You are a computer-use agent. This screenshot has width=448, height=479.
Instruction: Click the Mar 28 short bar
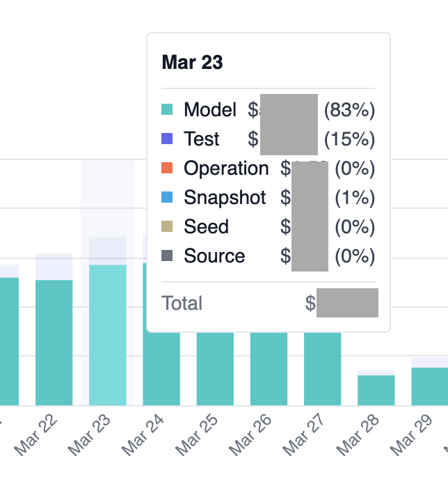coord(376,390)
